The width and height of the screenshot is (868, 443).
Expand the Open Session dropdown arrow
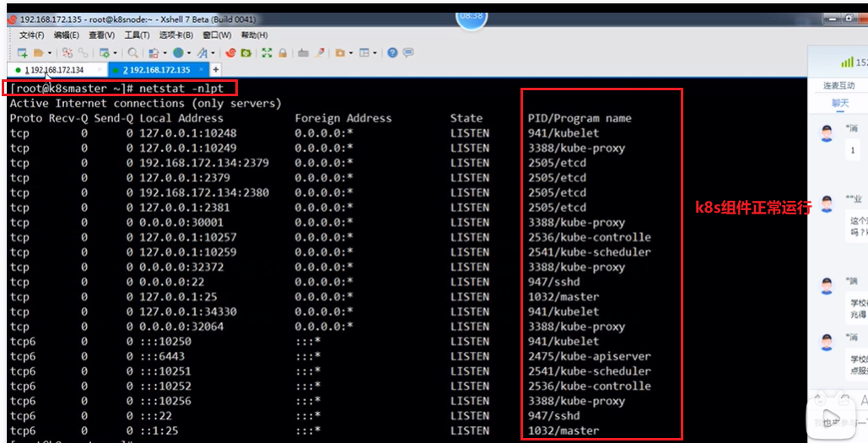tap(49, 53)
